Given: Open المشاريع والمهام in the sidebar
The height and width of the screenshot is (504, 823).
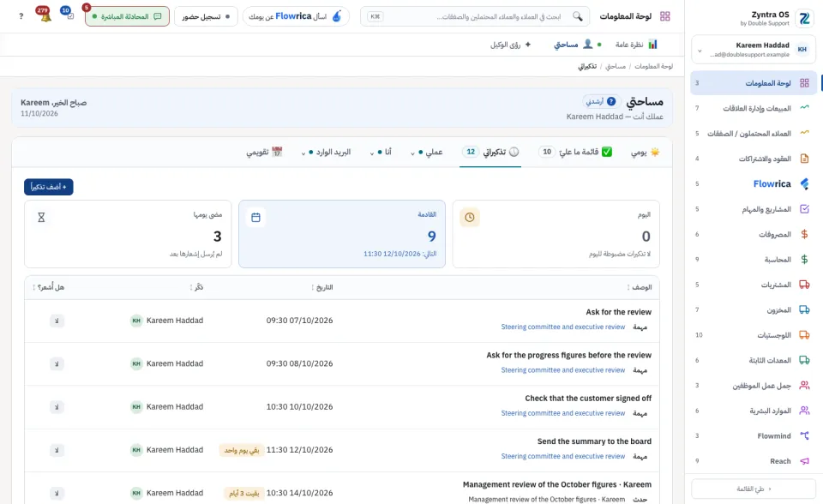Looking at the screenshot, I should [x=754, y=209].
